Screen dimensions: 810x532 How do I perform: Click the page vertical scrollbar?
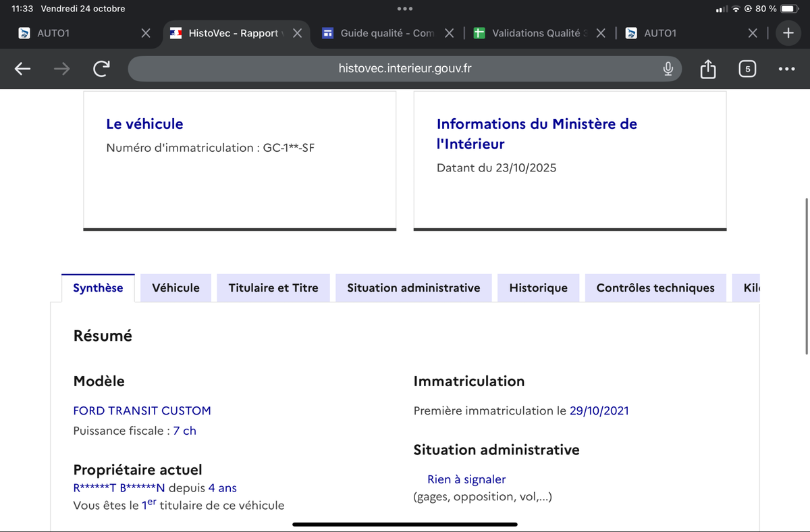807,275
